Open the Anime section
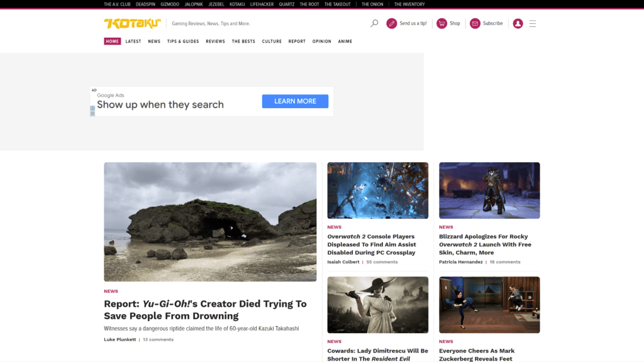Screen dimensions: 644x362 (345, 41)
